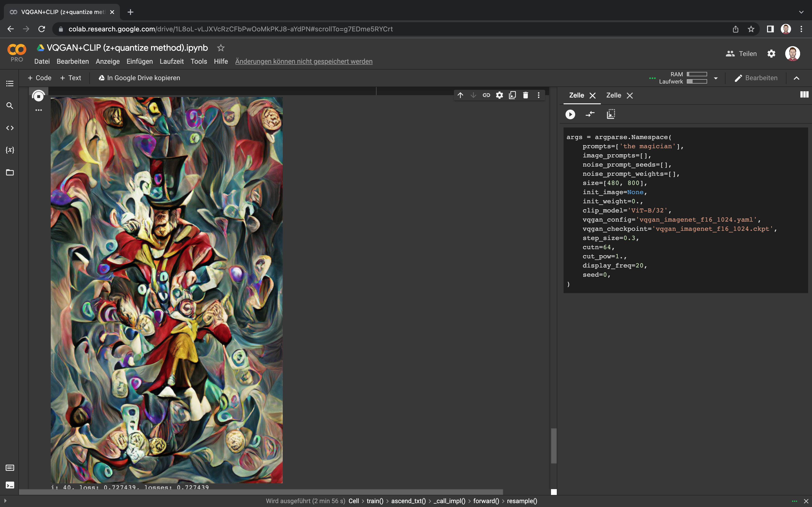The width and height of the screenshot is (812, 507).
Task: Delete the current cell with trash icon
Action: coord(525,95)
